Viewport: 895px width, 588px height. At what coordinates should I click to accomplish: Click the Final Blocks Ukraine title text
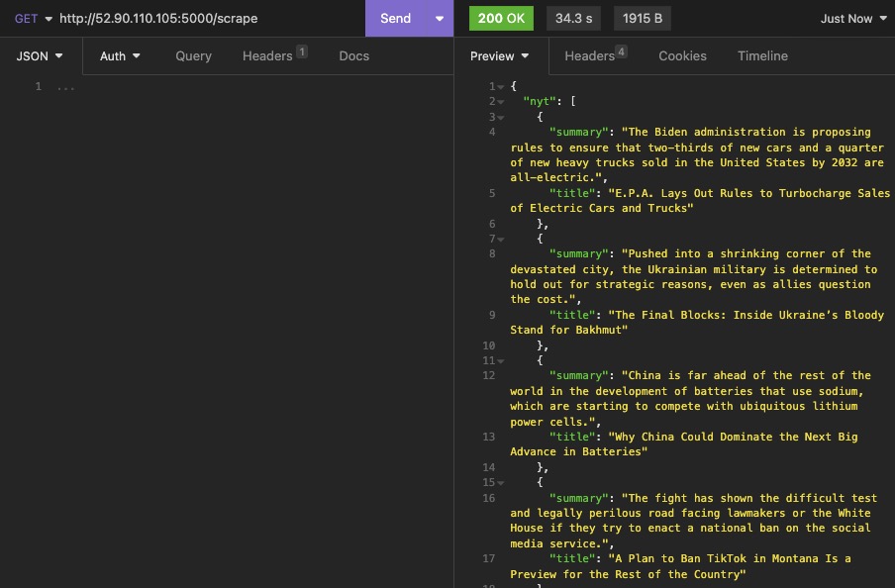click(x=697, y=322)
